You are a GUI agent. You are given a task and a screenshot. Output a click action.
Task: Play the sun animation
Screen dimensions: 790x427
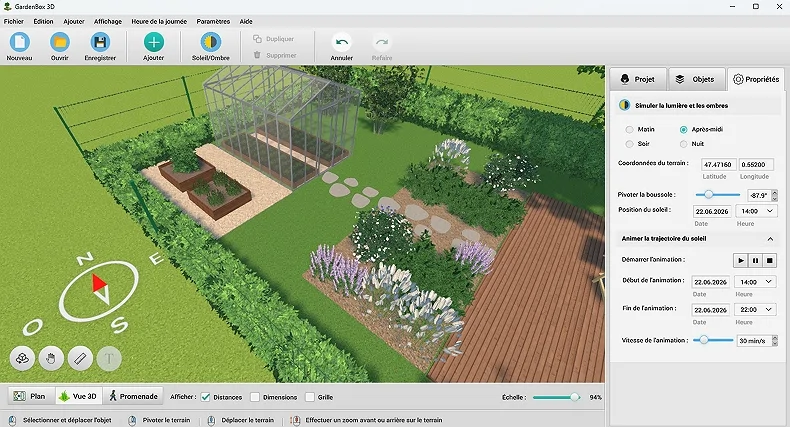(x=741, y=260)
